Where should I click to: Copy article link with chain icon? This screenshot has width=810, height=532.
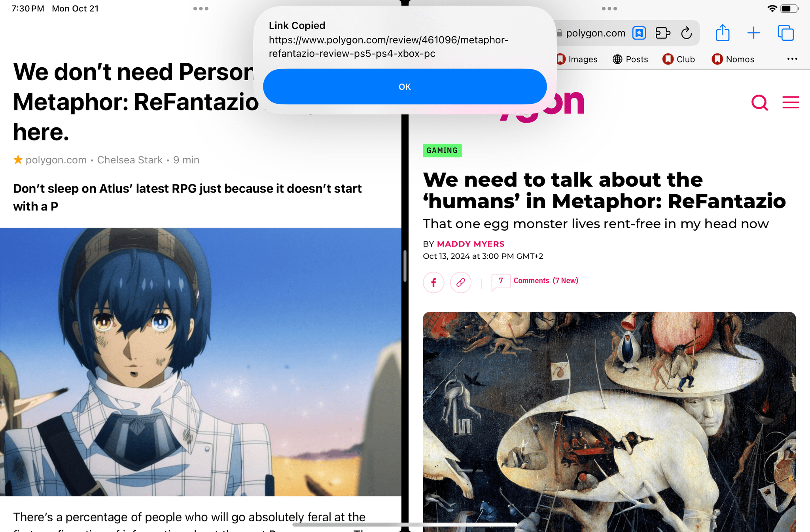pos(461,282)
